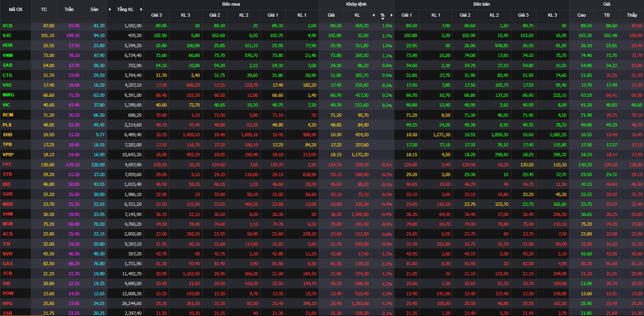Click Giá 1 header under Bên bán
The width and height of the screenshot is (644, 316).
point(407,15)
